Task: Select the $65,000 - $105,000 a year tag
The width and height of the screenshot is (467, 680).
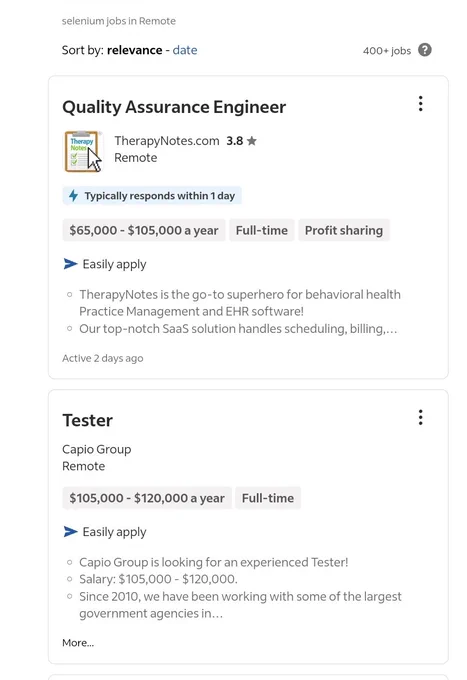Action: [144, 230]
